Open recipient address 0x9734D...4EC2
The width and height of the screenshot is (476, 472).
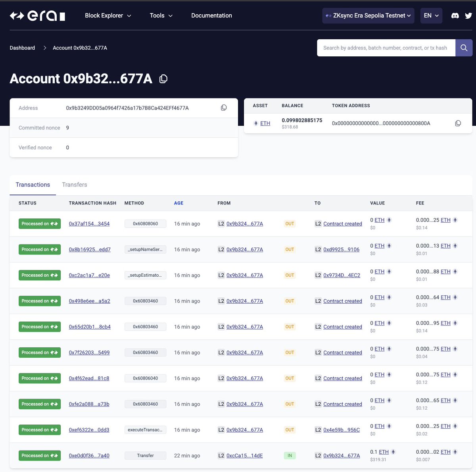(342, 275)
